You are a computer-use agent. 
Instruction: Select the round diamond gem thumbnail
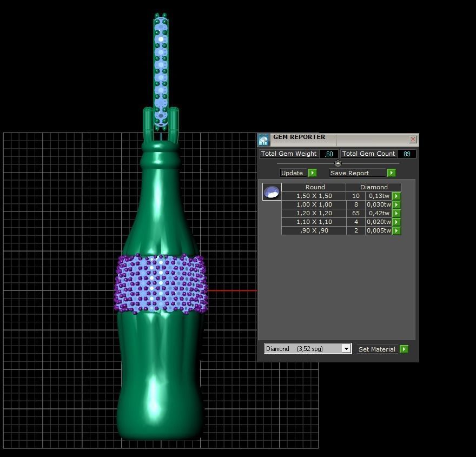[272, 192]
